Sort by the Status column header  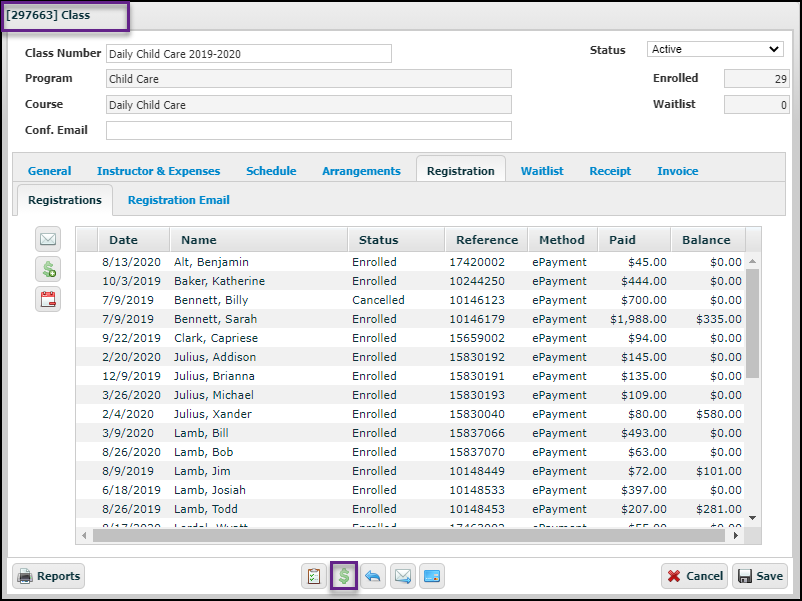coord(396,240)
